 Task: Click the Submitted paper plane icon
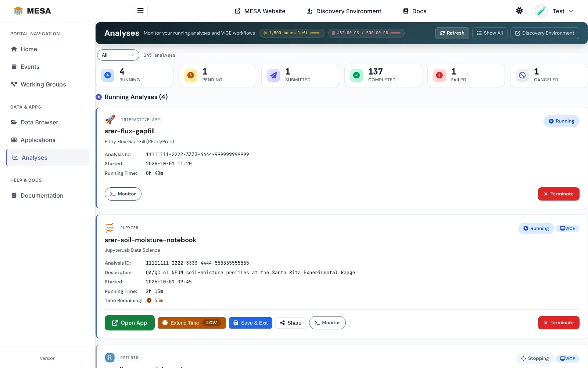click(273, 75)
